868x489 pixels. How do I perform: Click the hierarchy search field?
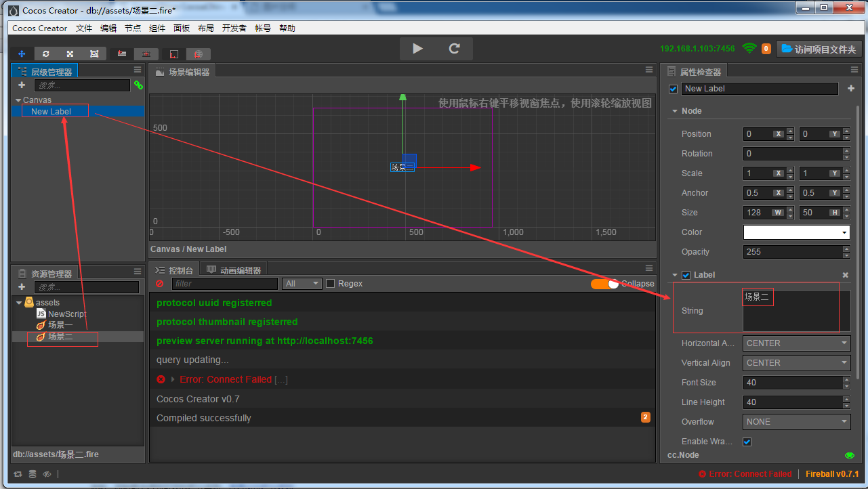81,85
